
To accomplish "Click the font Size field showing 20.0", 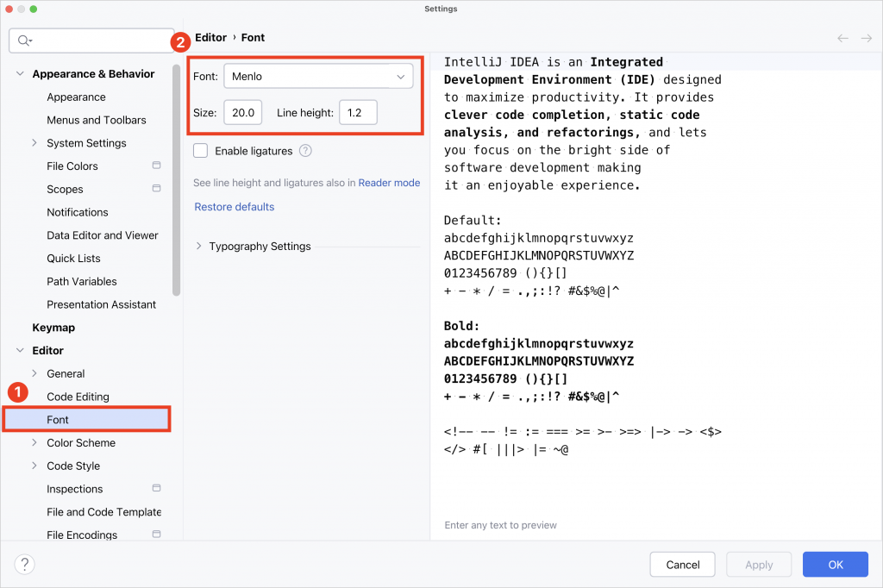I will [242, 112].
